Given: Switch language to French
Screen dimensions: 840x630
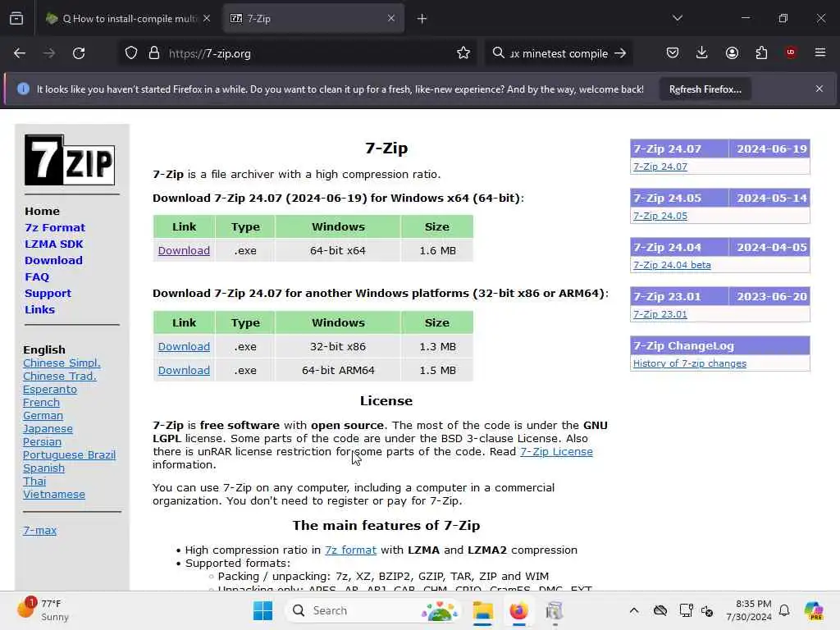Looking at the screenshot, I should click(41, 403).
